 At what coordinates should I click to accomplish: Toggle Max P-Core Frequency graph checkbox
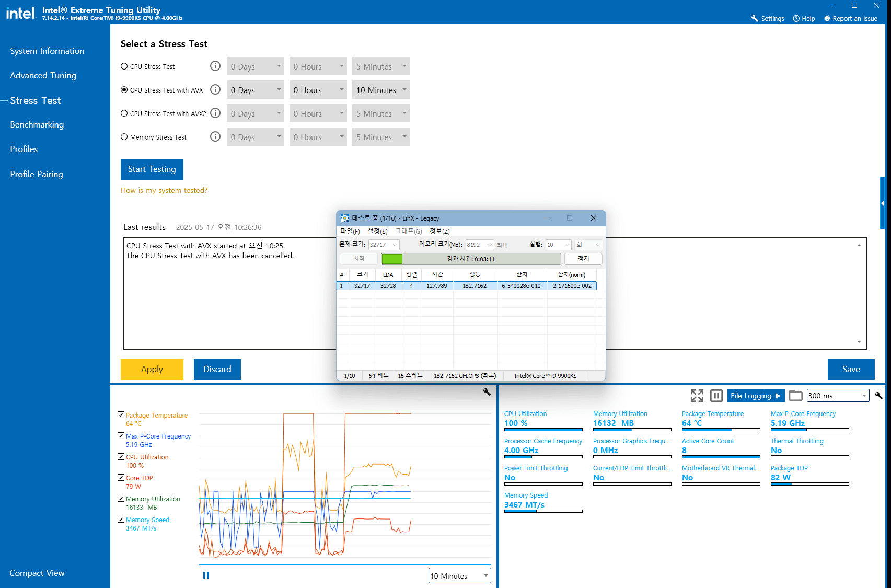point(121,436)
